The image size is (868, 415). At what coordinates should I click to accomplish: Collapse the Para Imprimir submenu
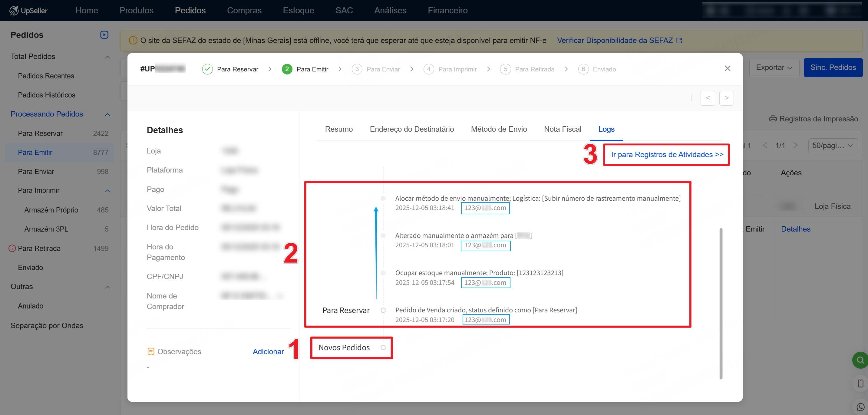[107, 191]
